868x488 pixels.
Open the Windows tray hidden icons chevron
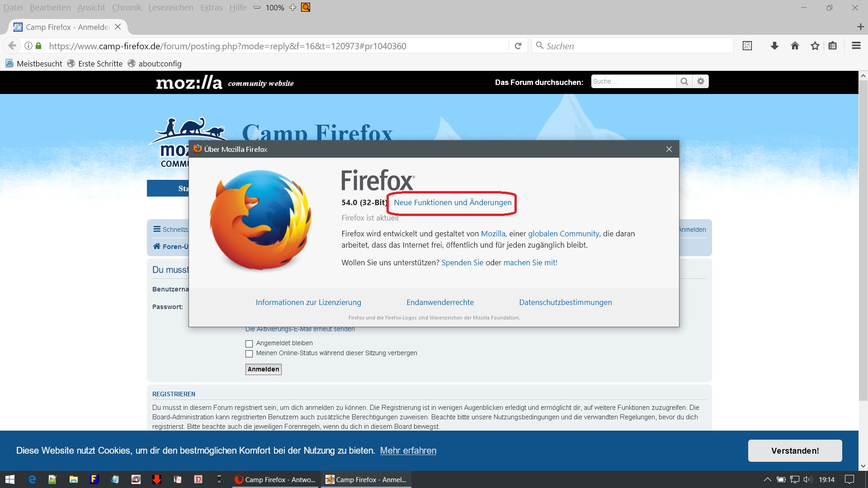767,479
